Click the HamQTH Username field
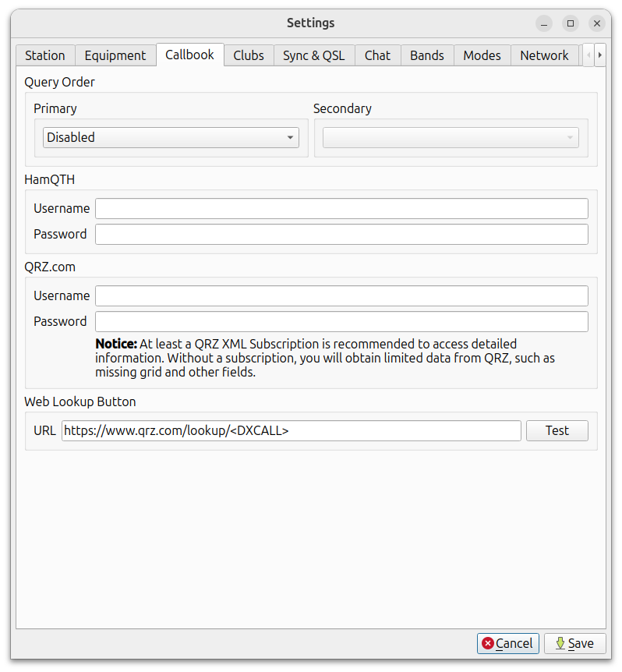The width and height of the screenshot is (622, 672). point(341,209)
